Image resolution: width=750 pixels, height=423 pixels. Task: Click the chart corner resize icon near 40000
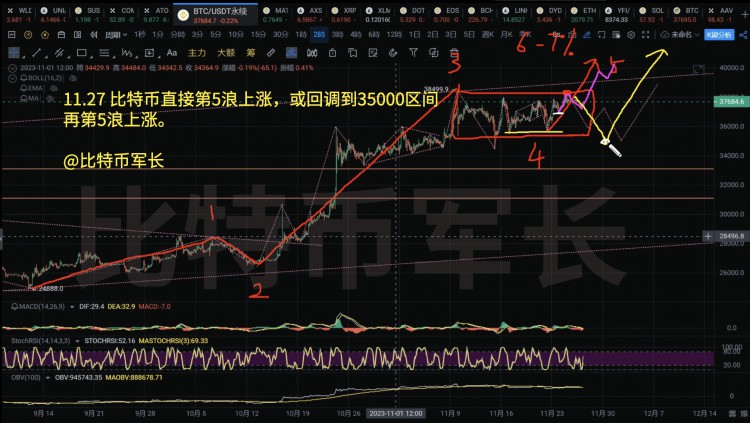tap(698, 69)
